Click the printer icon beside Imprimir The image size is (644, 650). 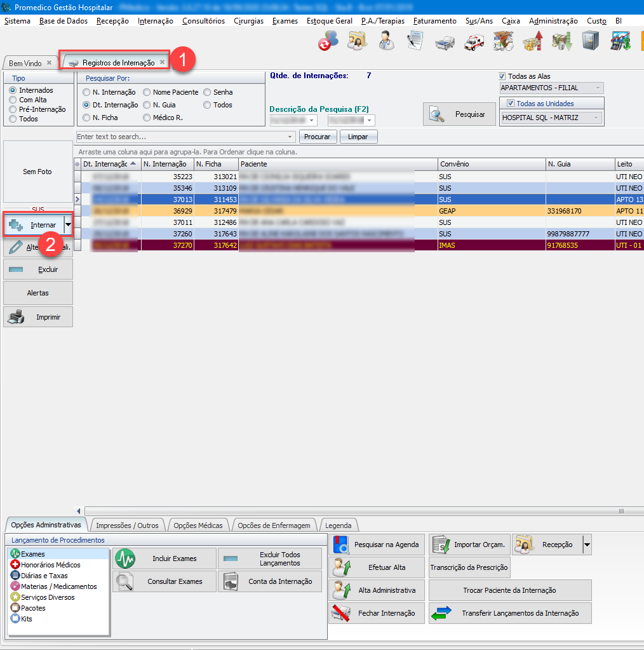15,316
